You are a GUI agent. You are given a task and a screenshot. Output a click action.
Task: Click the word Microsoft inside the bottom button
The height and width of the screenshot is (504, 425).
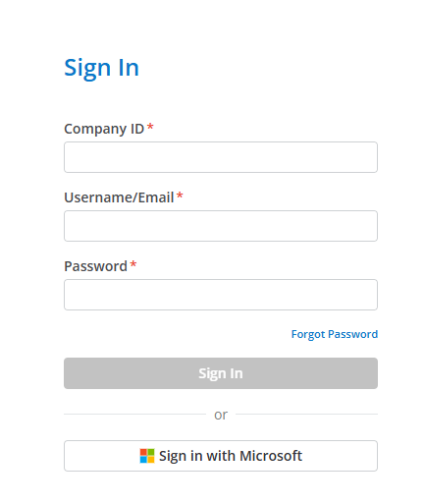coord(271,456)
